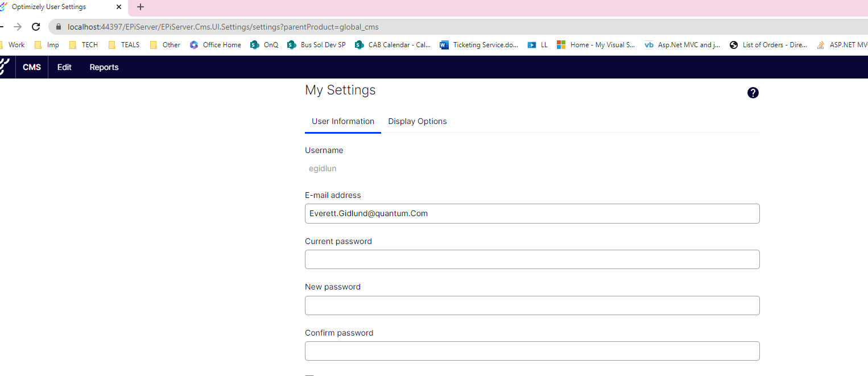Viewport: 868px width, 376px height.
Task: Open the LL bookmark
Action: pyautogui.click(x=538, y=45)
